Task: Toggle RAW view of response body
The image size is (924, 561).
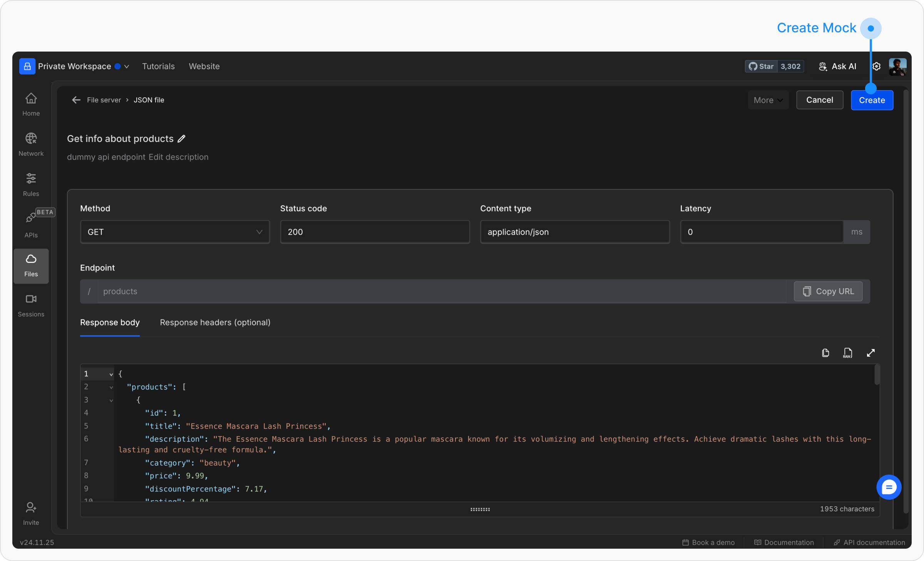Action: 847,352
